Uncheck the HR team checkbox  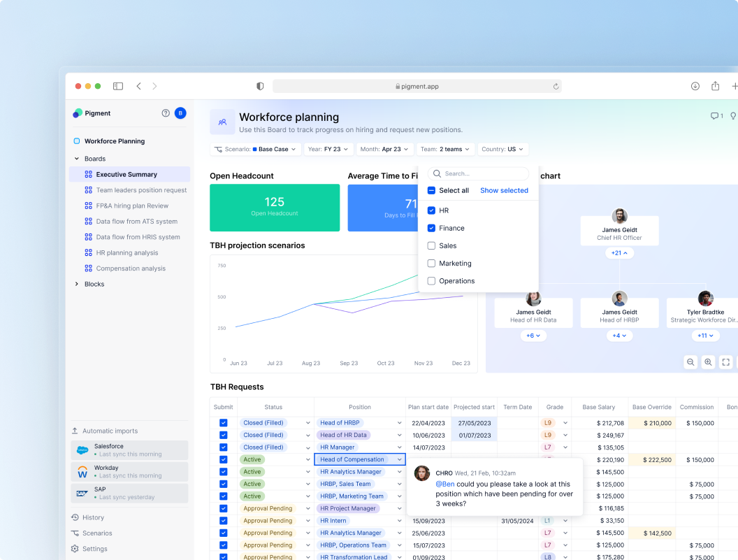pos(431,210)
